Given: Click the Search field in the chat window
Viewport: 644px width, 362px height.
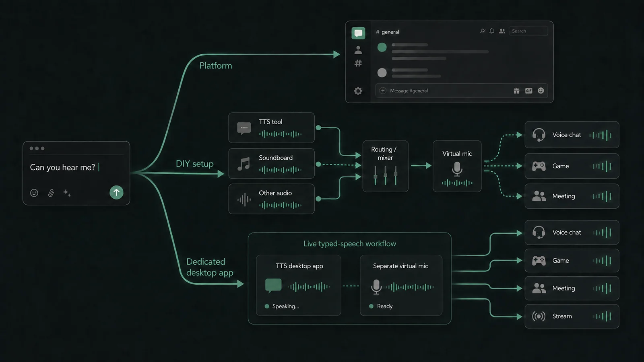Looking at the screenshot, I should (528, 31).
